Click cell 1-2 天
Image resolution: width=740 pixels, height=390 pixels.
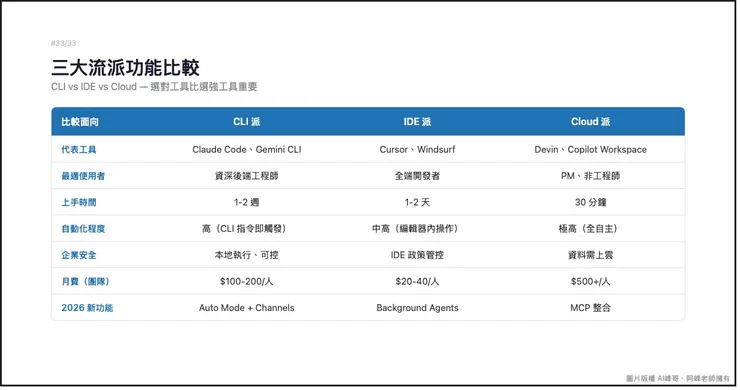[417, 203]
